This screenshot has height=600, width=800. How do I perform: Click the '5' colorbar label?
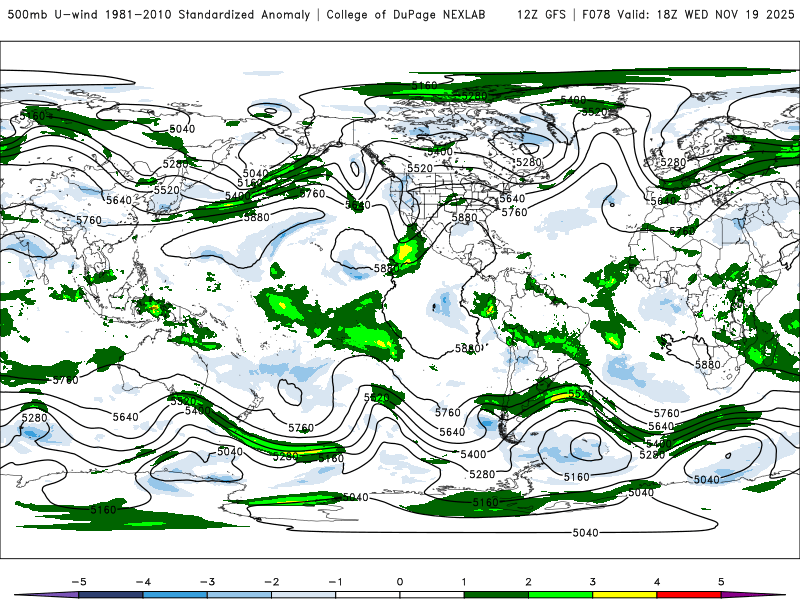(x=721, y=582)
